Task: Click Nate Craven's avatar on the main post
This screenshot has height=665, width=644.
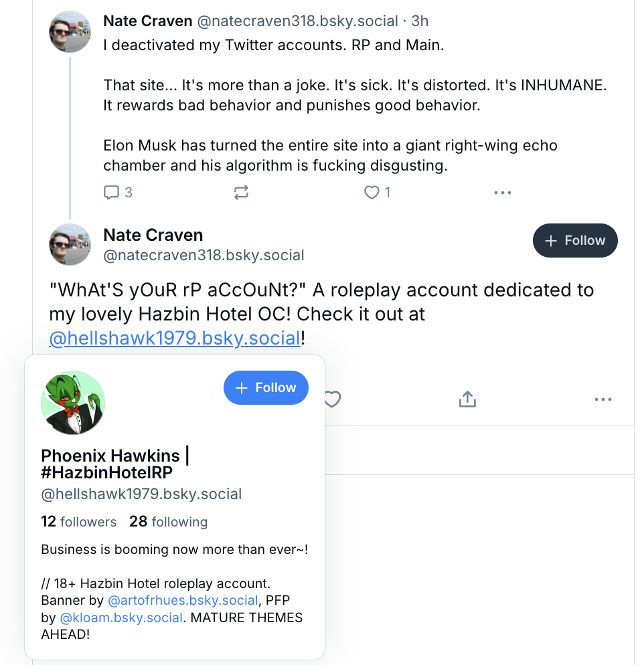Action: click(x=70, y=244)
